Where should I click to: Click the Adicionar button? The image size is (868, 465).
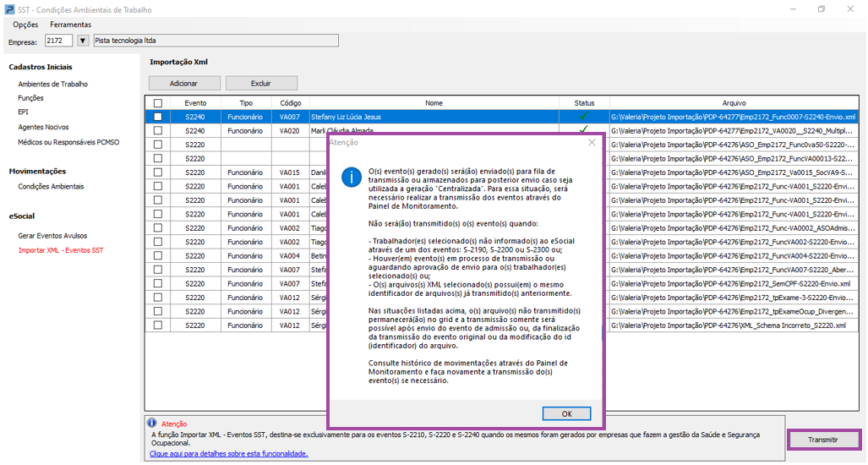click(183, 84)
